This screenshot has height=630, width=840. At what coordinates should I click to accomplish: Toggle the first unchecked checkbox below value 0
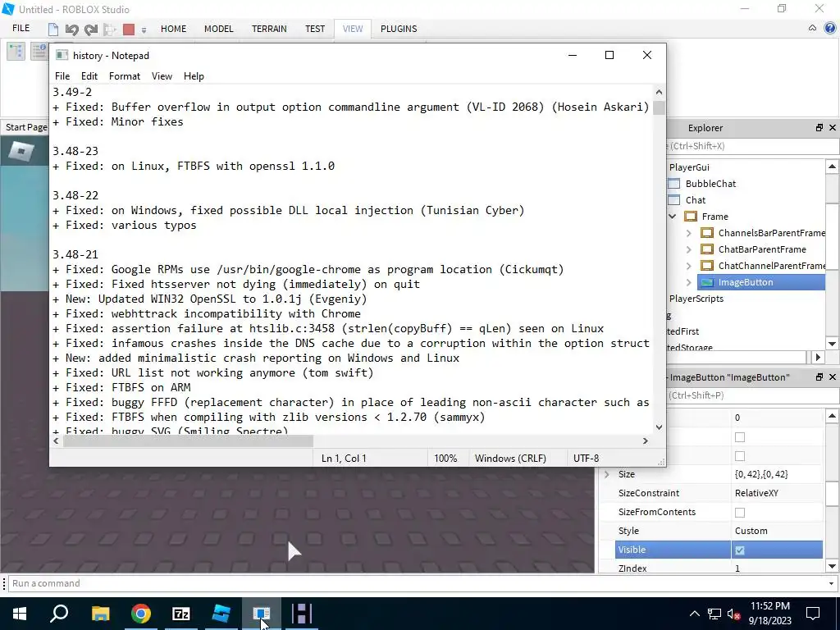(x=740, y=437)
